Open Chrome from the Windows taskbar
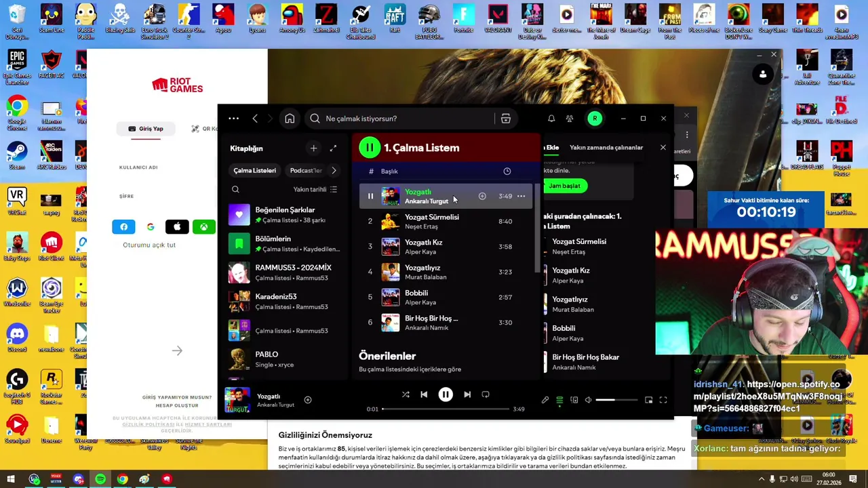This screenshot has height=488, width=868. pyautogui.click(x=122, y=479)
